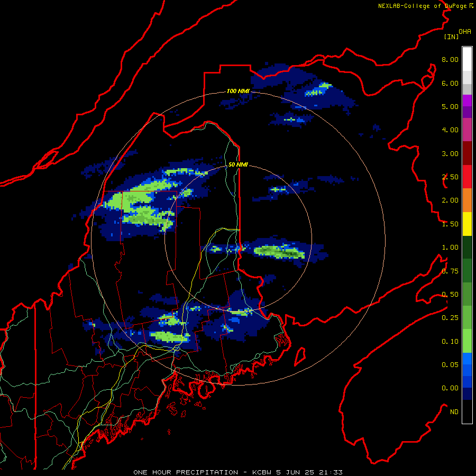Click the 1.00 legend value
The width and height of the screenshot is (476, 476).
[450, 248]
